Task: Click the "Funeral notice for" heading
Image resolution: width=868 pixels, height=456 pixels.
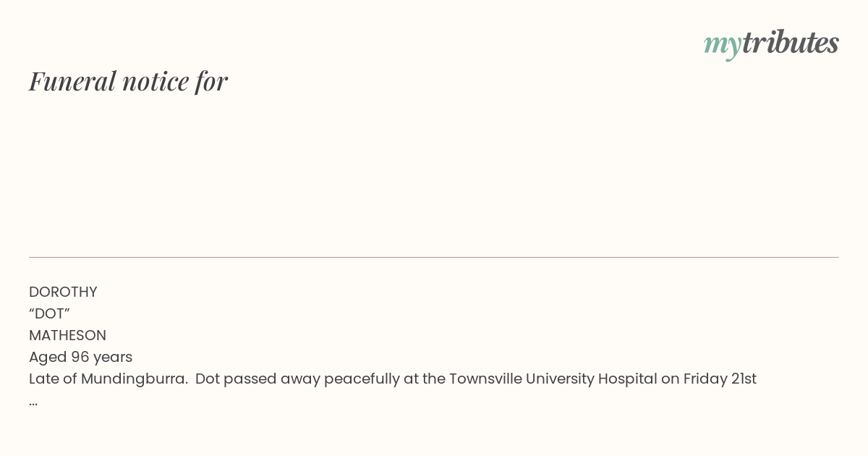Action: (128, 81)
